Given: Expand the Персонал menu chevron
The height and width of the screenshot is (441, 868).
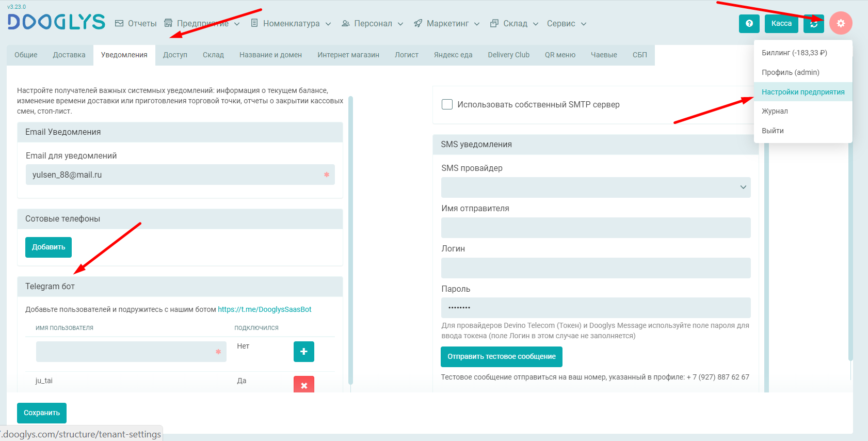Looking at the screenshot, I should (x=400, y=24).
